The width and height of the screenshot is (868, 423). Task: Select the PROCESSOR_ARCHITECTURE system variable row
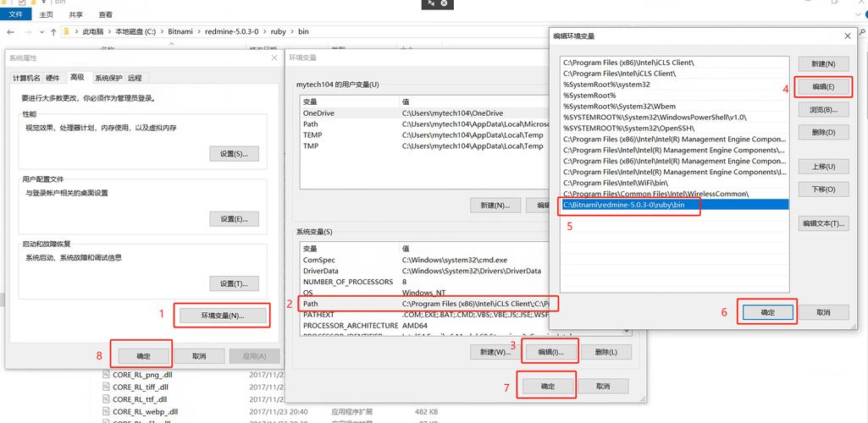pyautogui.click(x=426, y=326)
